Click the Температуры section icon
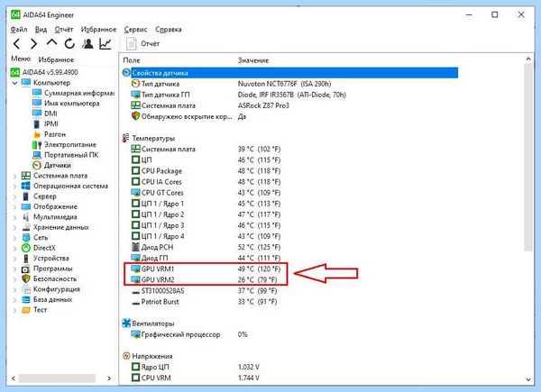This screenshot has width=541, height=392. 126,138
